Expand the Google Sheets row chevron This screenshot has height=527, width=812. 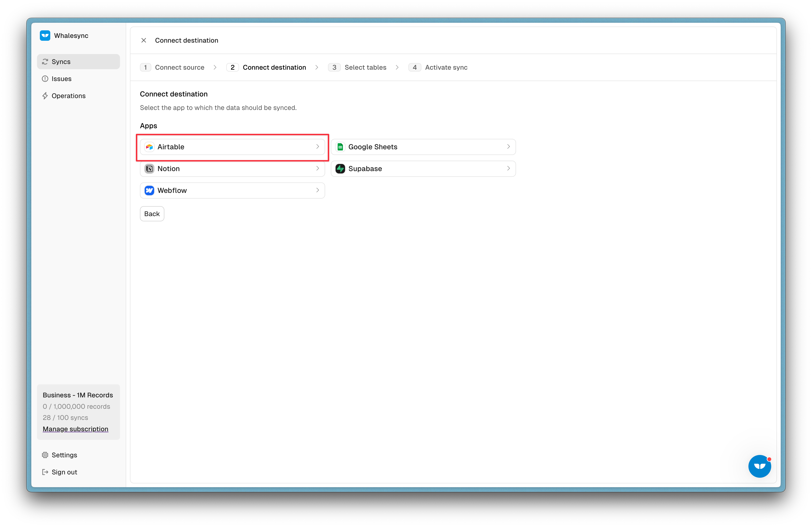508,147
